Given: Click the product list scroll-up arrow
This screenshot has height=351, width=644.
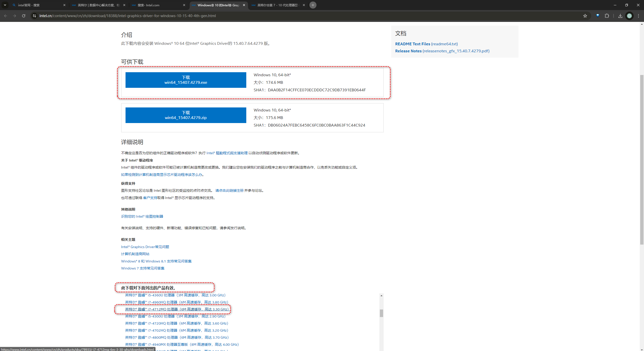Looking at the screenshot, I should [381, 296].
